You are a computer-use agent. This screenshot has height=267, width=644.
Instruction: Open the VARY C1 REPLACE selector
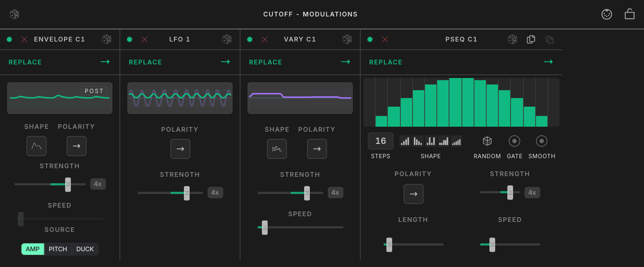pyautogui.click(x=300, y=62)
